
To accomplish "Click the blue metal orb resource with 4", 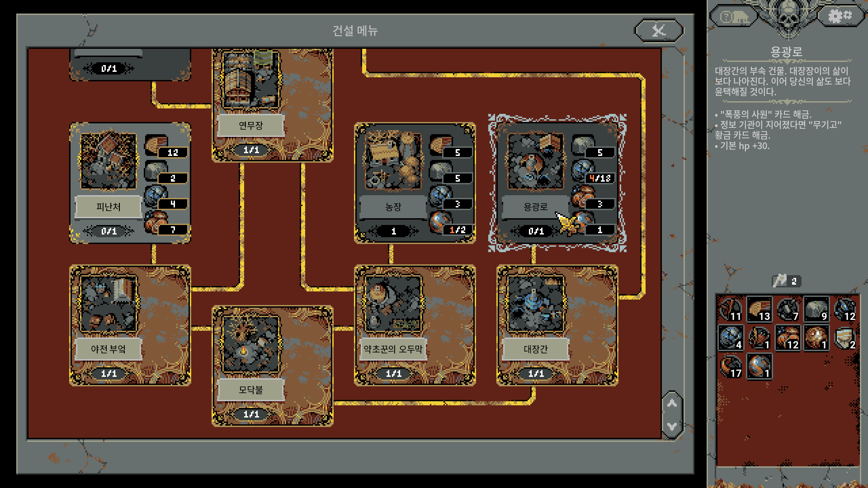I will pos(731,338).
